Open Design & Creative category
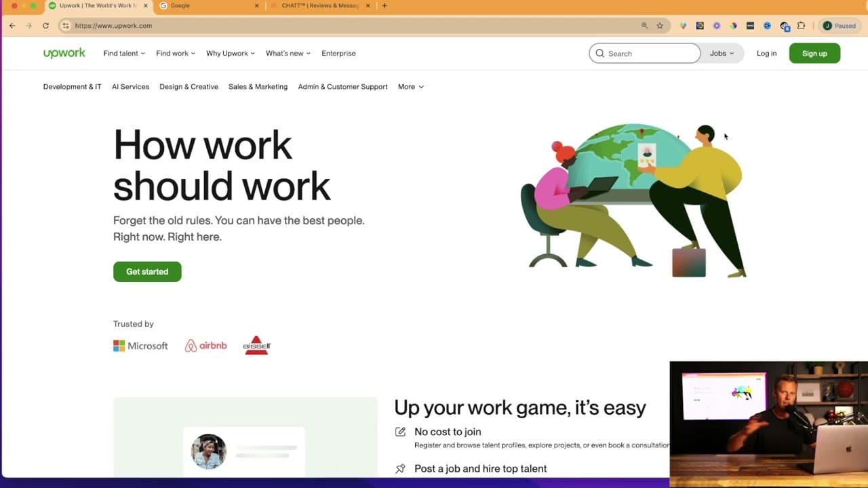This screenshot has width=868, height=488. point(189,87)
